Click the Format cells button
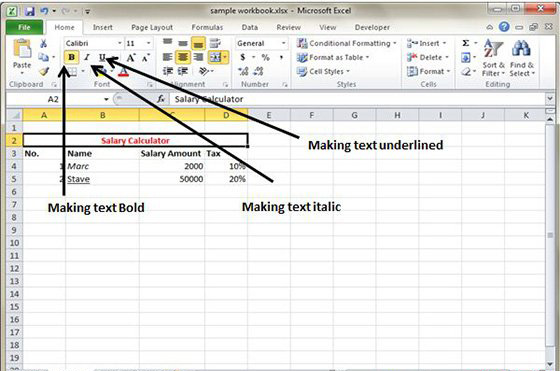This screenshot has width=560, height=371. click(x=428, y=71)
